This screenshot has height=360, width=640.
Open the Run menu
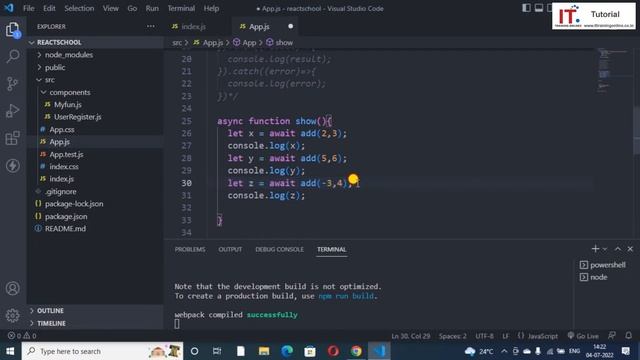(152, 8)
